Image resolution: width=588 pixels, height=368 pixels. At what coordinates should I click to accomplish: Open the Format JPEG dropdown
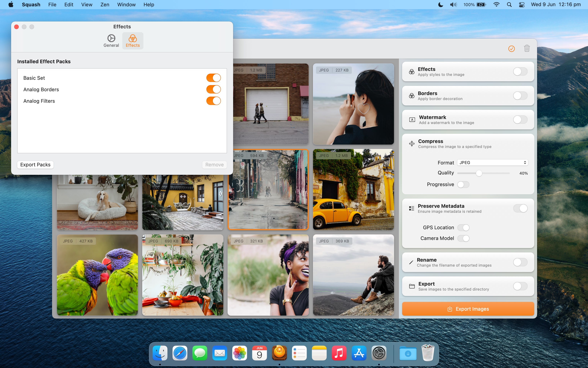coord(492,163)
